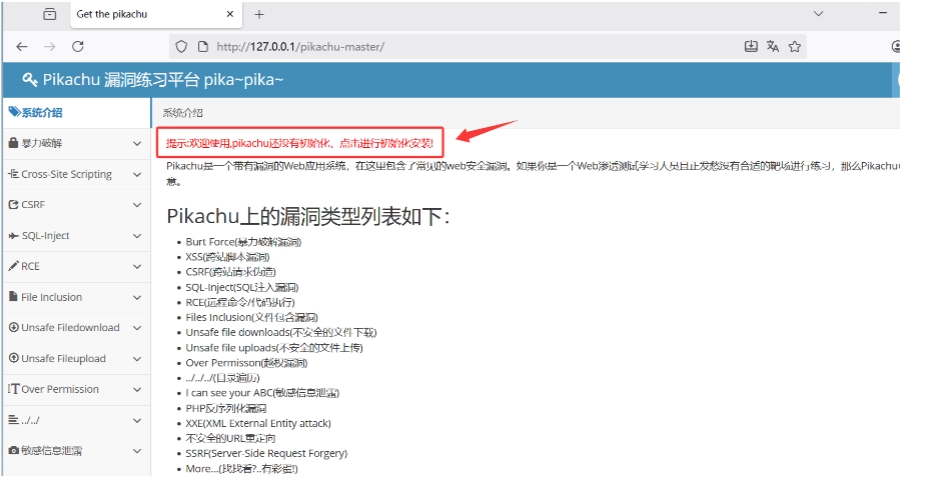Screen dimensions: 926x483
Task: Click the 'Burt Force' list item
Action: click(243, 242)
